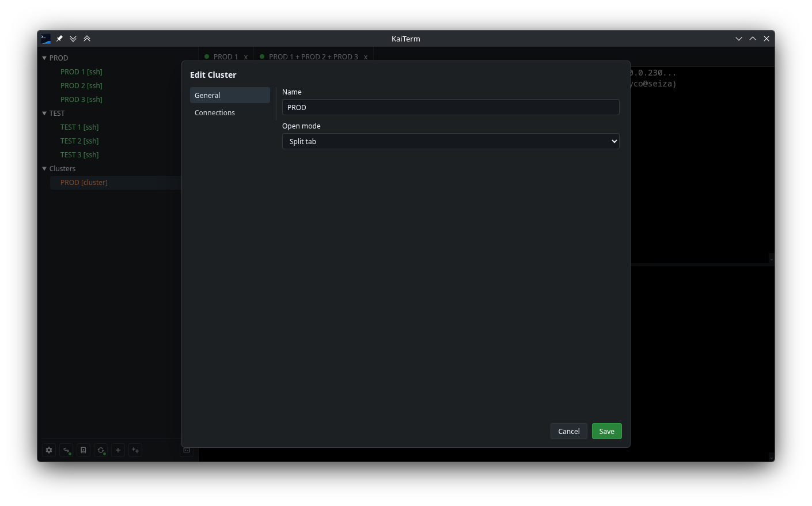The image size is (812, 506).
Task: Select TEST 3 [ssh] connection
Action: [x=79, y=155]
